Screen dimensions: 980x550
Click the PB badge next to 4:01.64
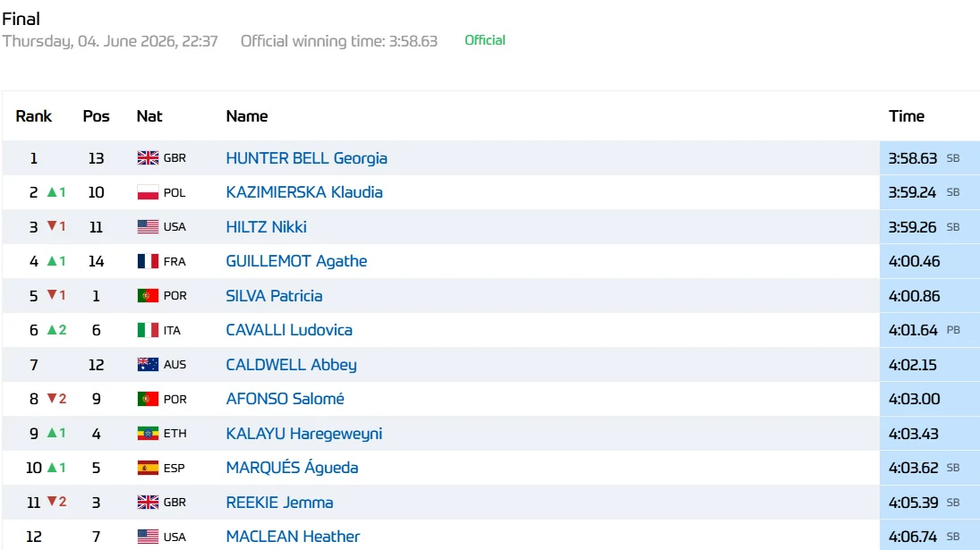coord(953,330)
